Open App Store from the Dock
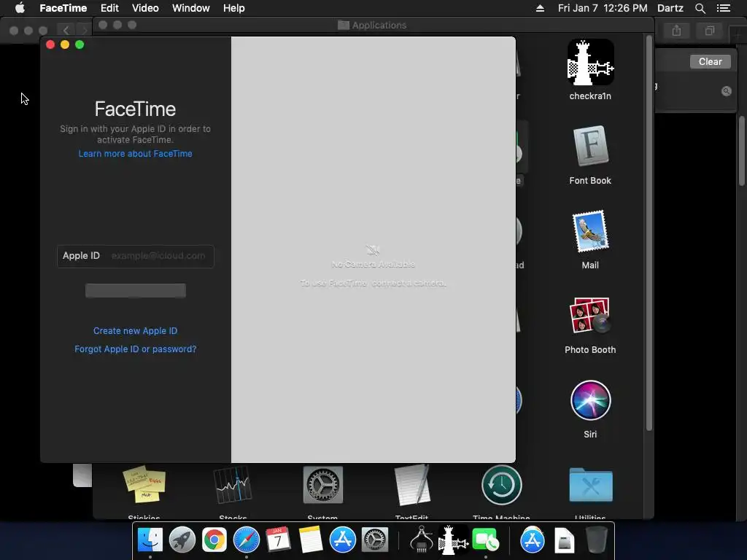747x560 pixels. point(343,540)
